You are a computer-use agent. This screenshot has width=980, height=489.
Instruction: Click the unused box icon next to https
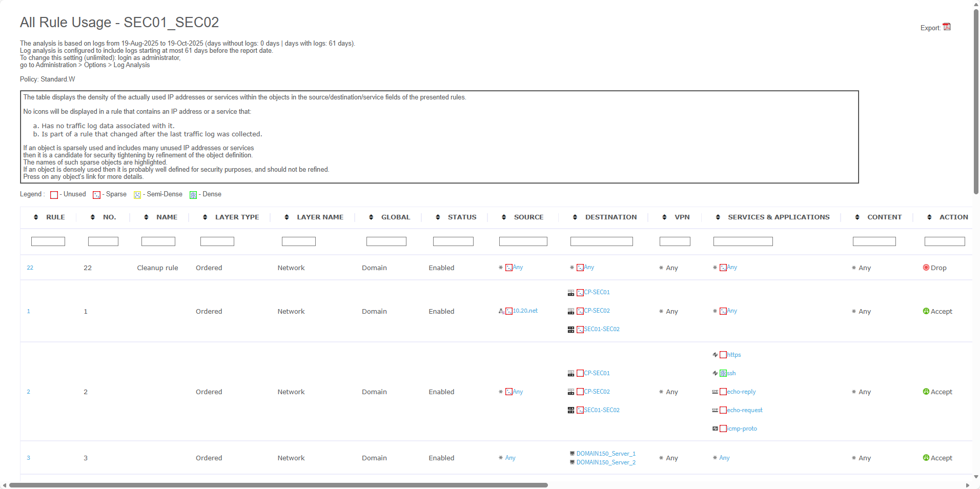coord(723,355)
